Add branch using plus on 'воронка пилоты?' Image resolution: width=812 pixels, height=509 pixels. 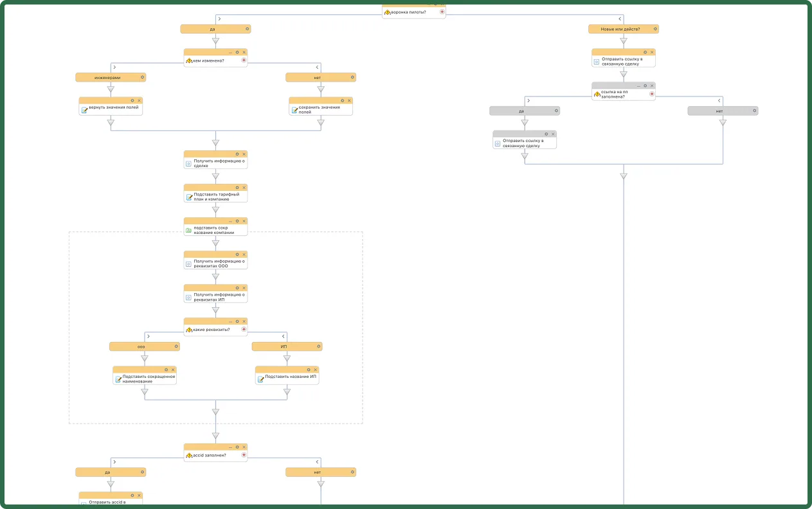[442, 12]
